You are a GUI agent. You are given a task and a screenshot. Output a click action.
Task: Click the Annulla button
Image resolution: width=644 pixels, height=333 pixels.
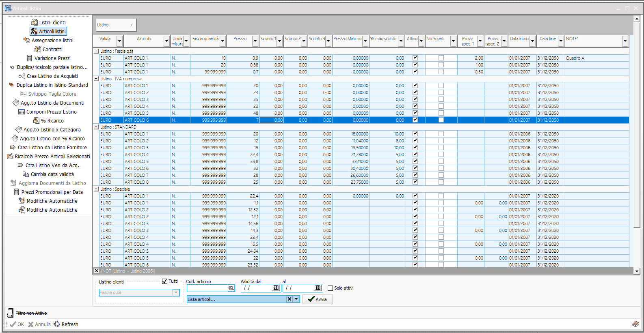(39, 324)
